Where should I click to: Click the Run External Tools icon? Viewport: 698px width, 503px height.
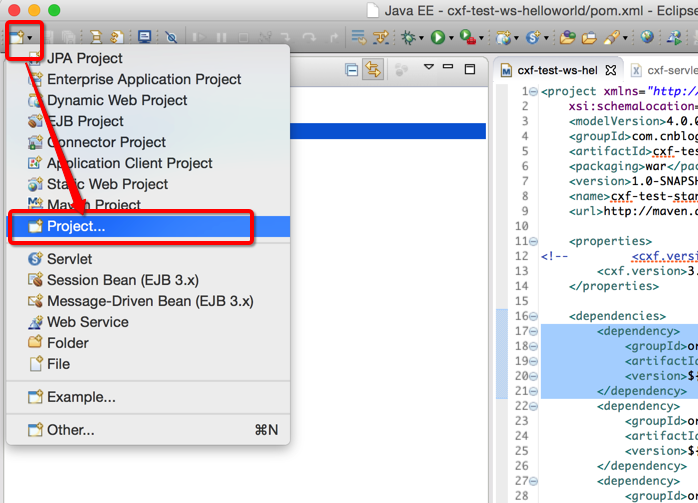pos(467,37)
